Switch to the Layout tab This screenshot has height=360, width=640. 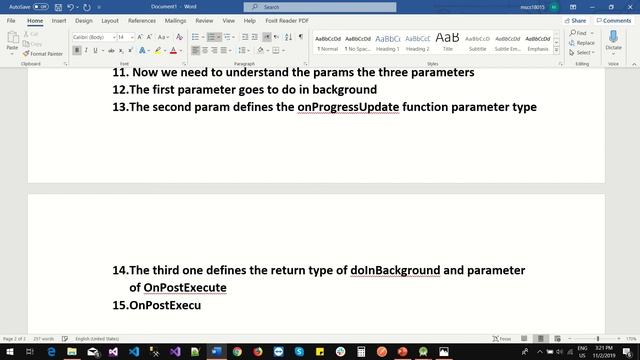(x=110, y=20)
